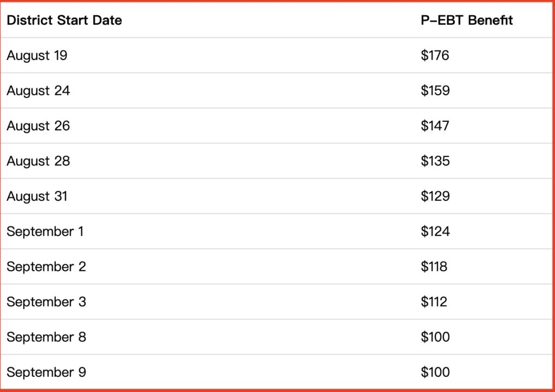Select the September 1 date cell

[x=45, y=231]
